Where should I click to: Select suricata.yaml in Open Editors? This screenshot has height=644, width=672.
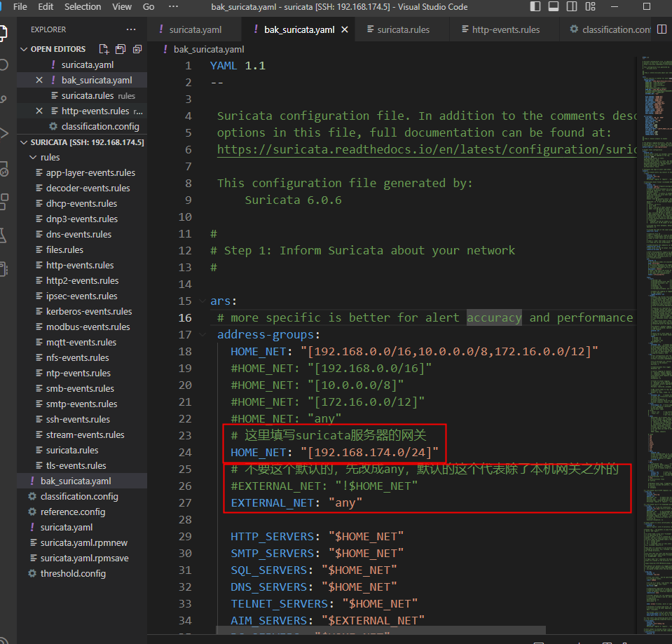tap(88, 64)
